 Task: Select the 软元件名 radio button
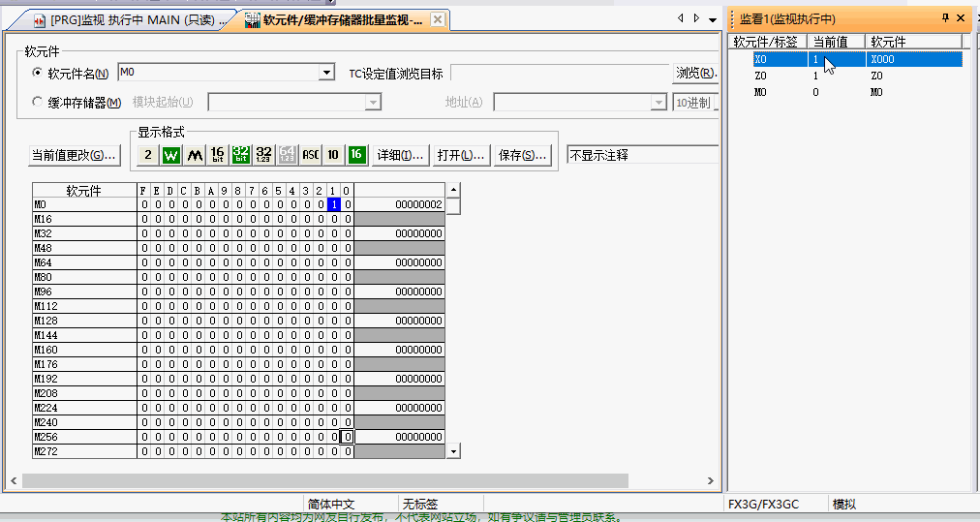click(38, 73)
